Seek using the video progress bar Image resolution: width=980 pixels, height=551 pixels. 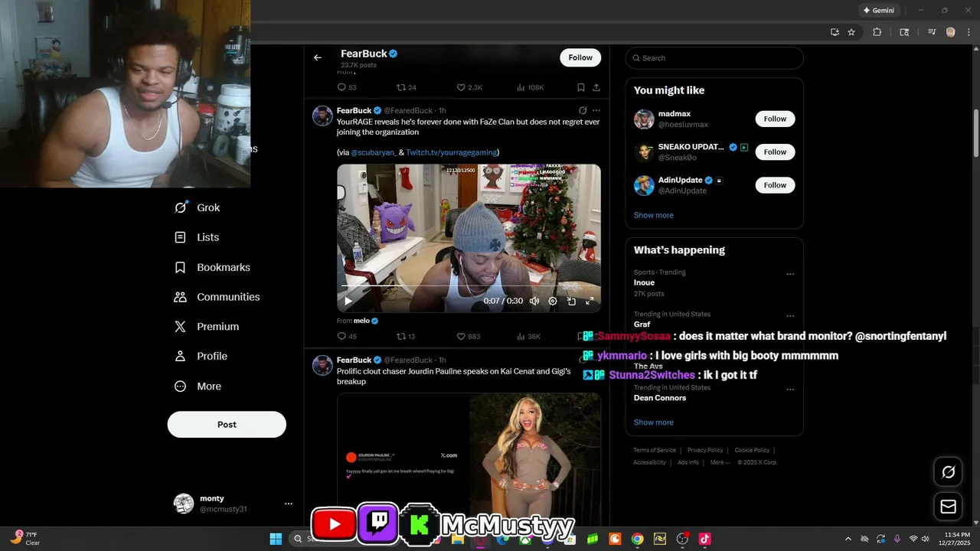coord(469,286)
